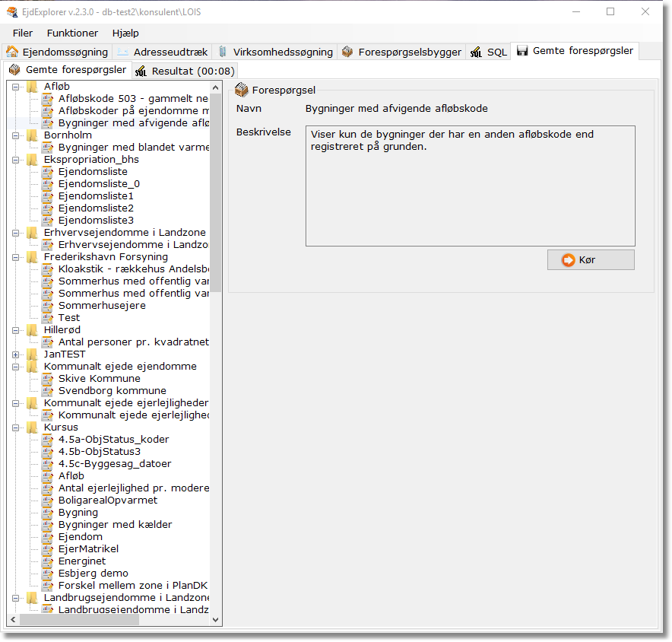Click the Resultat sub-tab icon

point(141,71)
